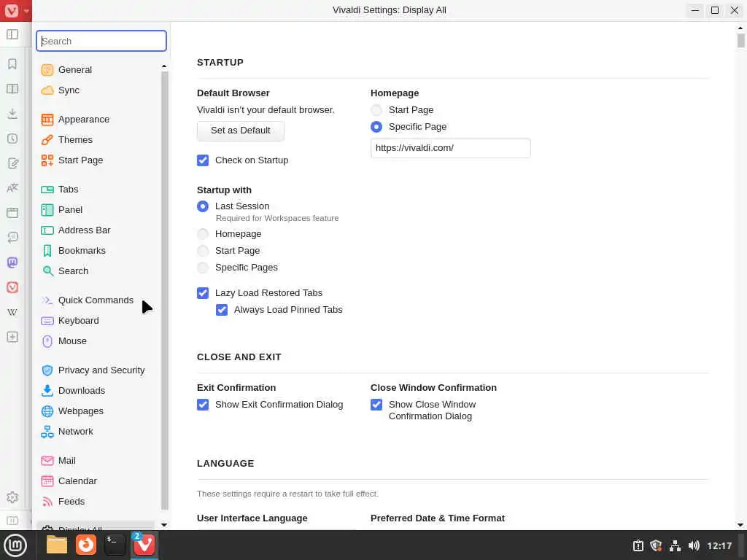
Task: Select Specific Page radio under Homepage
Action: point(376,127)
